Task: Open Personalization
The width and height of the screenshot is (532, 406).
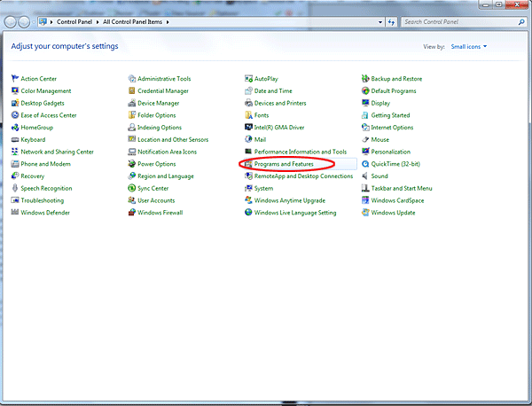Action: click(390, 152)
